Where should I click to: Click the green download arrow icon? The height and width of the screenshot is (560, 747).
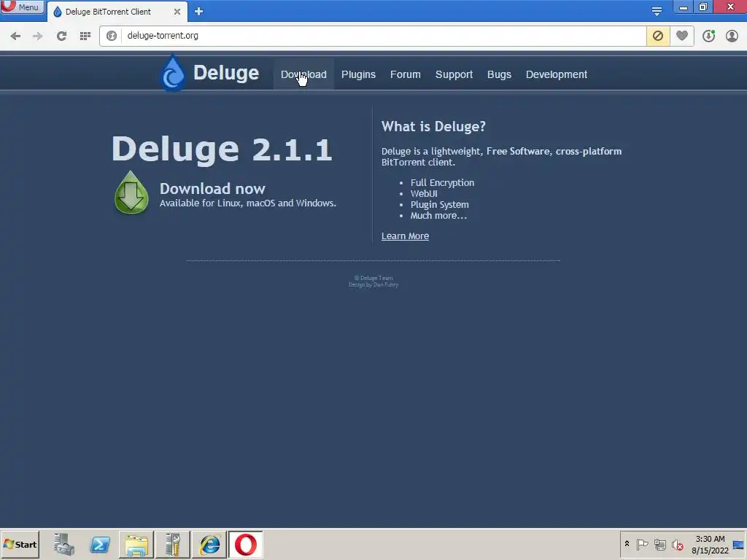tap(131, 192)
